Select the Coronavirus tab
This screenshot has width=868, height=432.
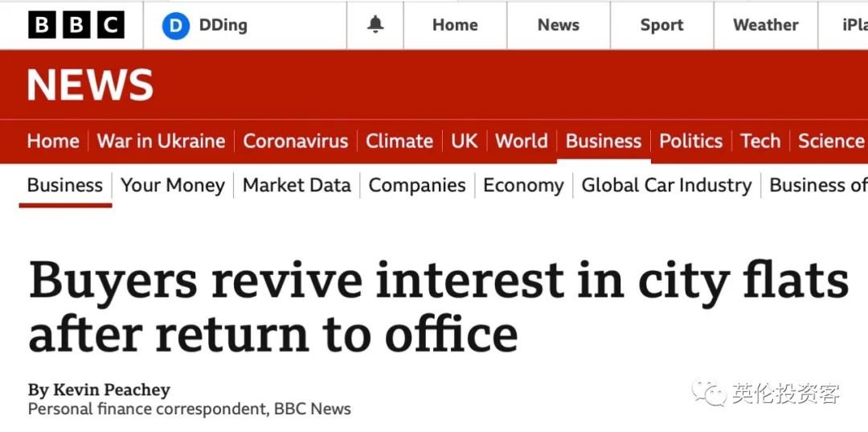296,141
